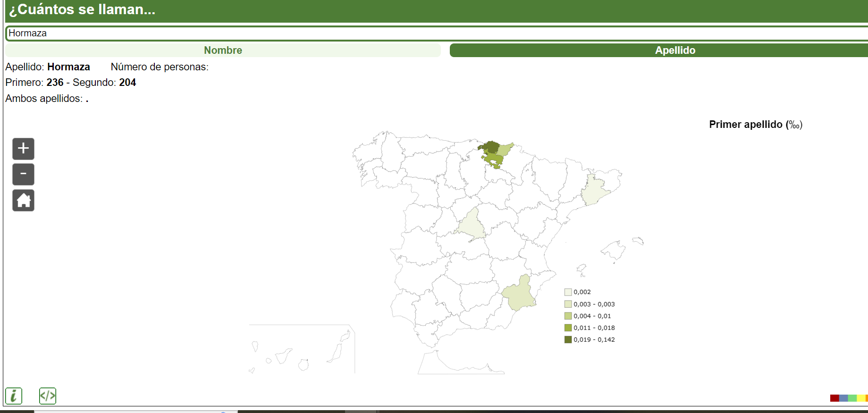Switch to the Nombre tab

[223, 51]
